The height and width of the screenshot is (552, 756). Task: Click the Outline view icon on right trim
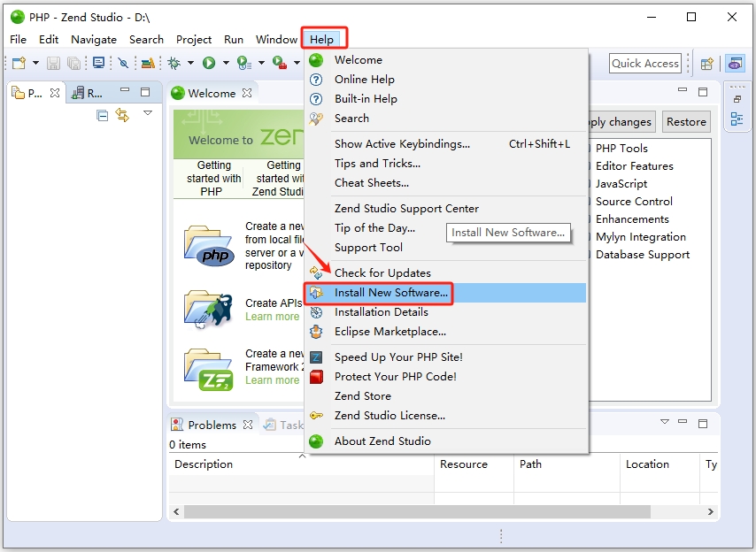pyautogui.click(x=737, y=119)
